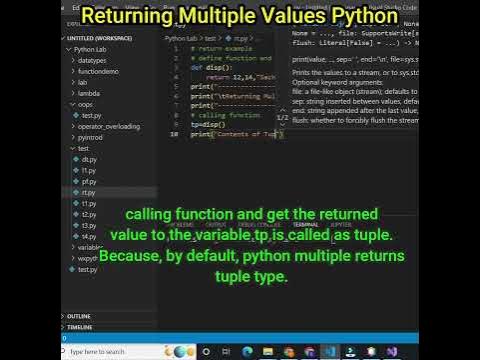The height and width of the screenshot is (360, 480).
Task: Open Task View from the taskbar
Action: pos(226,351)
